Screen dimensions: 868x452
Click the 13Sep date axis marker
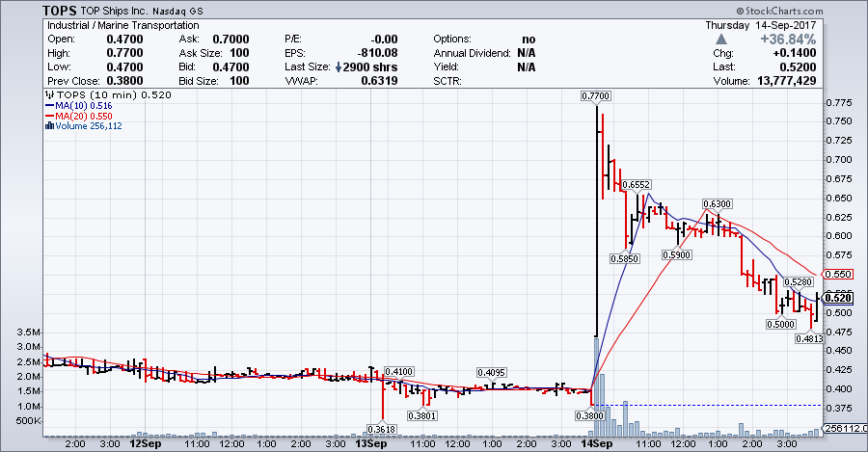click(371, 444)
